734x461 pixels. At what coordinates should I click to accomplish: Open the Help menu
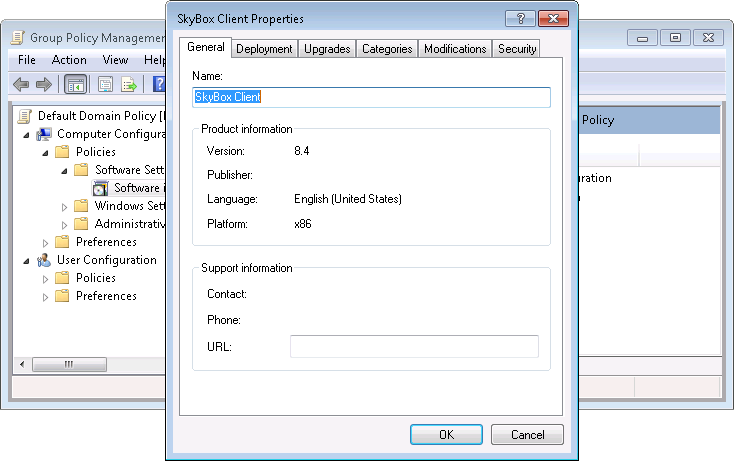pyautogui.click(x=154, y=60)
